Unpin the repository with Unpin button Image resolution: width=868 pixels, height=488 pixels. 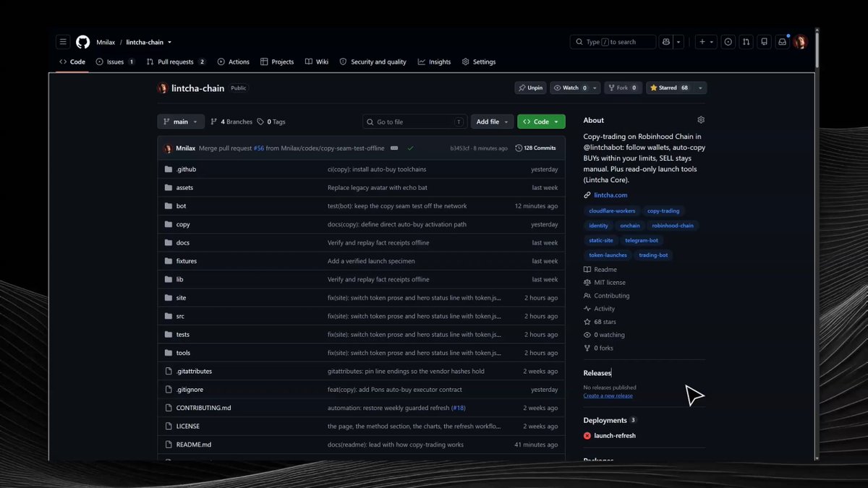pos(530,88)
